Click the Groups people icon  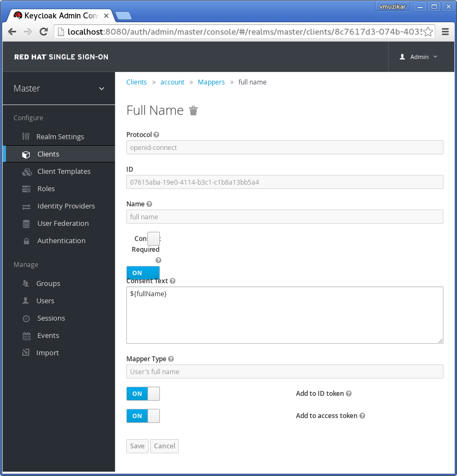point(25,283)
